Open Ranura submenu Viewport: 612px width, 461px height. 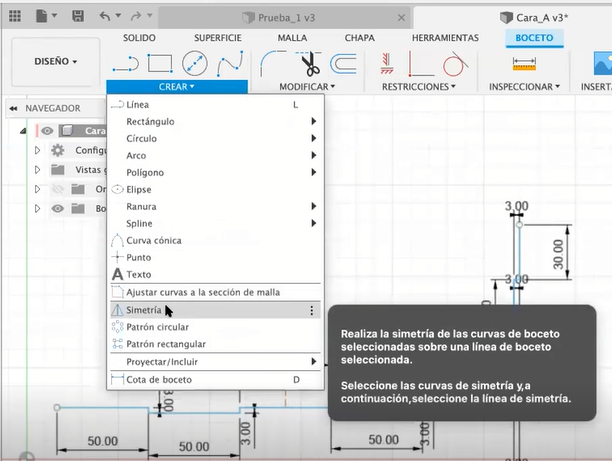pyautogui.click(x=215, y=206)
